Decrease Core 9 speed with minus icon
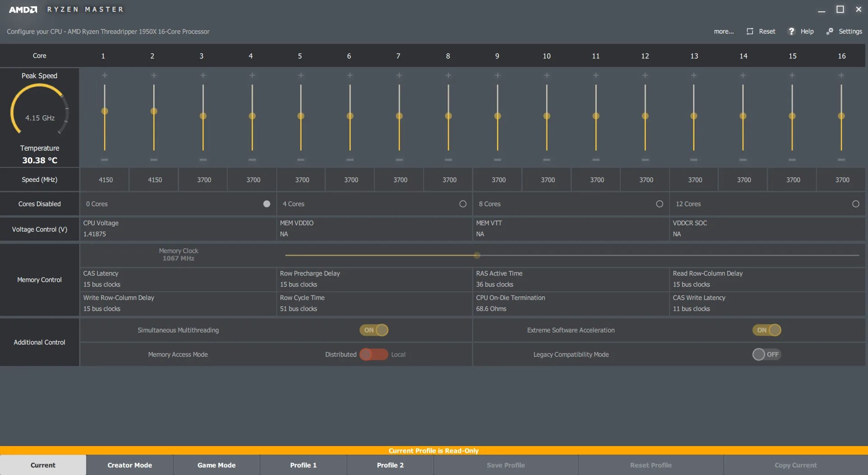This screenshot has width=868, height=475. [x=497, y=160]
